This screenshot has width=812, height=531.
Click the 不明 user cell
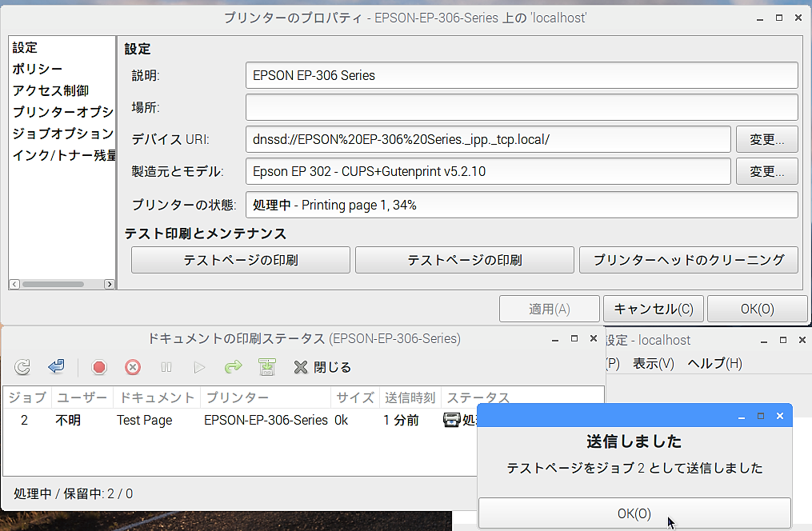point(68,420)
